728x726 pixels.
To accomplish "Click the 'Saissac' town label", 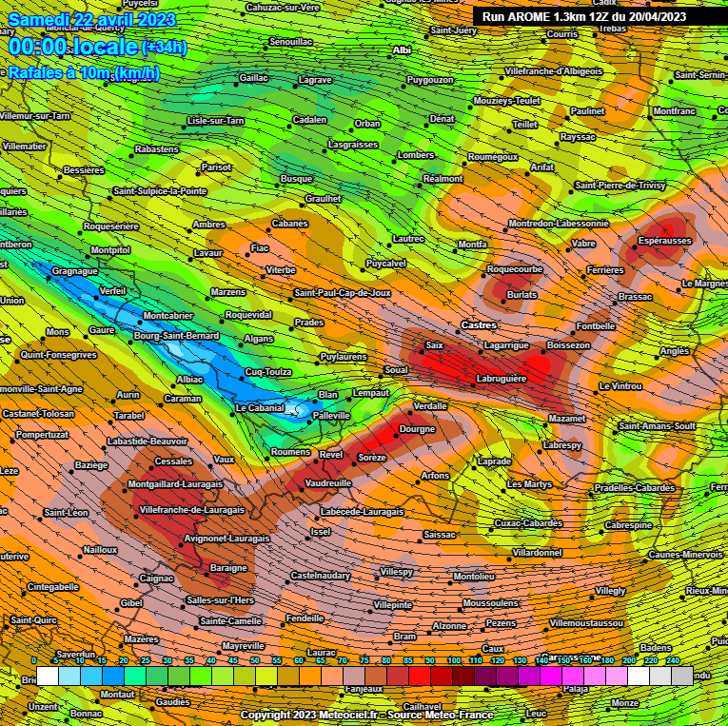I will tap(440, 535).
